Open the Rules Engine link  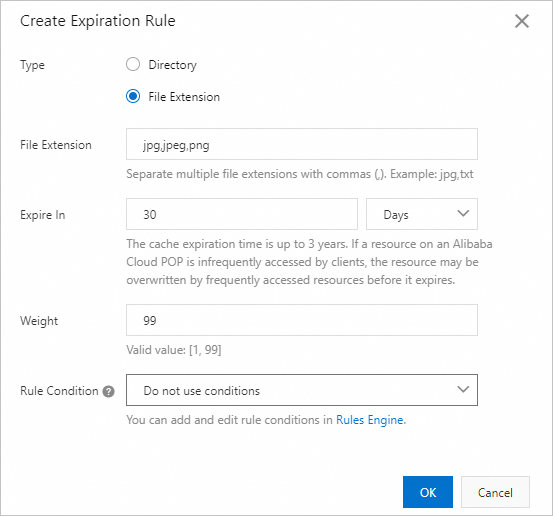point(370,420)
